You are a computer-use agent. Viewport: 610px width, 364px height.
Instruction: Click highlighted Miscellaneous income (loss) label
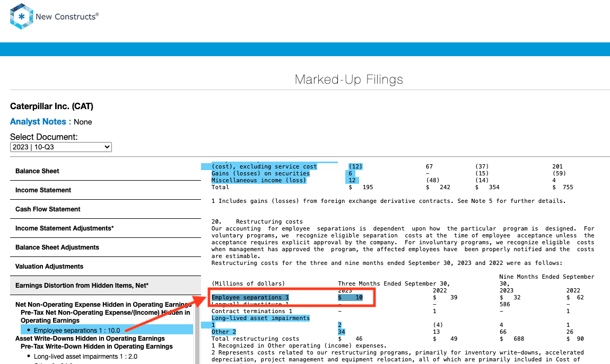coord(259,180)
